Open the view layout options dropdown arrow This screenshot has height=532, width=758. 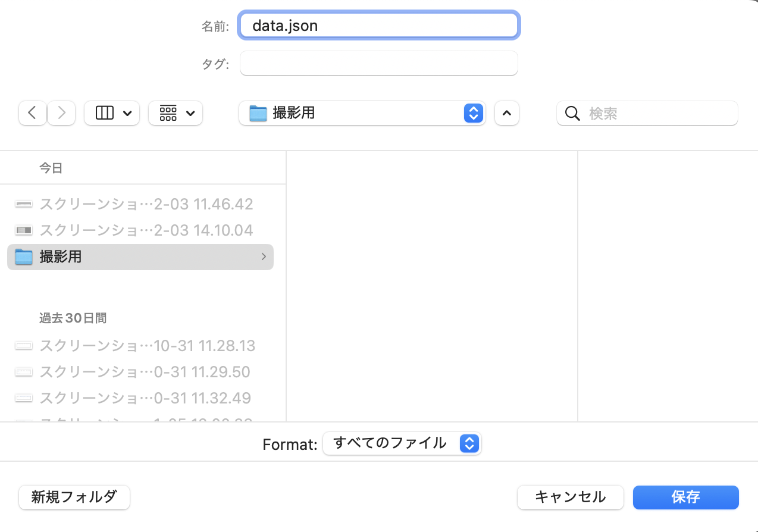tap(127, 113)
